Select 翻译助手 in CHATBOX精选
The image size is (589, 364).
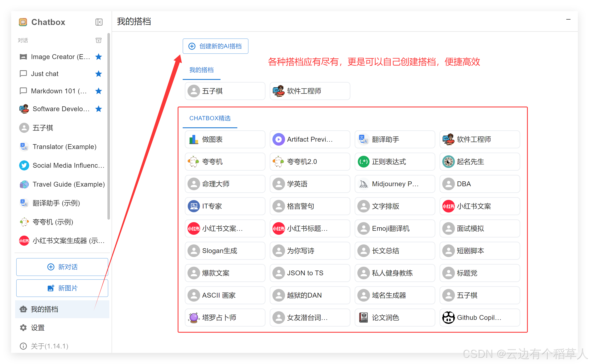click(395, 139)
